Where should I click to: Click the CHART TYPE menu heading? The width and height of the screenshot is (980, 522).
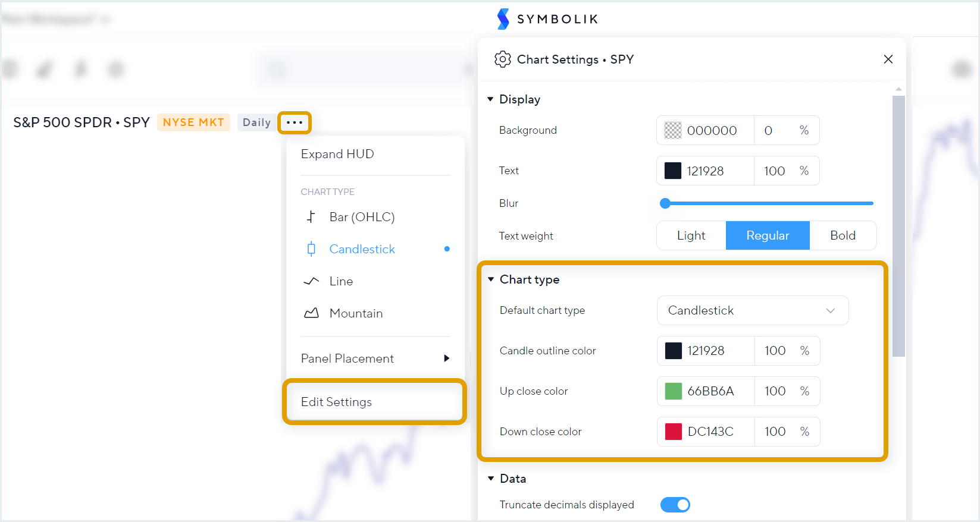(327, 191)
